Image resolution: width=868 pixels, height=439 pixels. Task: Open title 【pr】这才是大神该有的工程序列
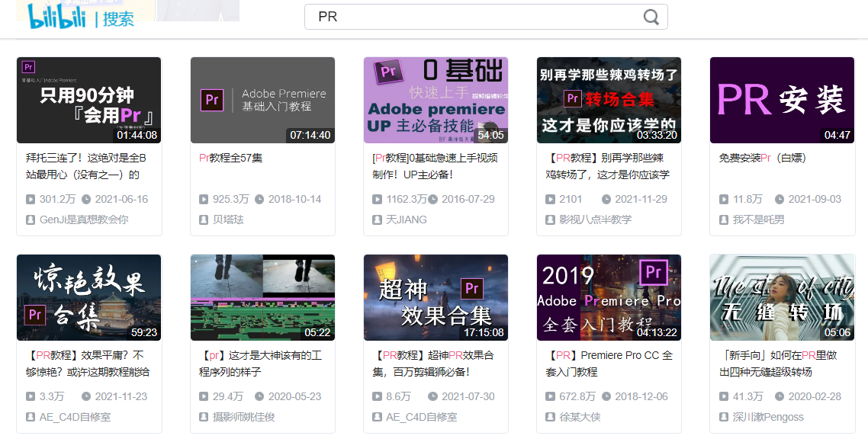pyautogui.click(x=260, y=364)
